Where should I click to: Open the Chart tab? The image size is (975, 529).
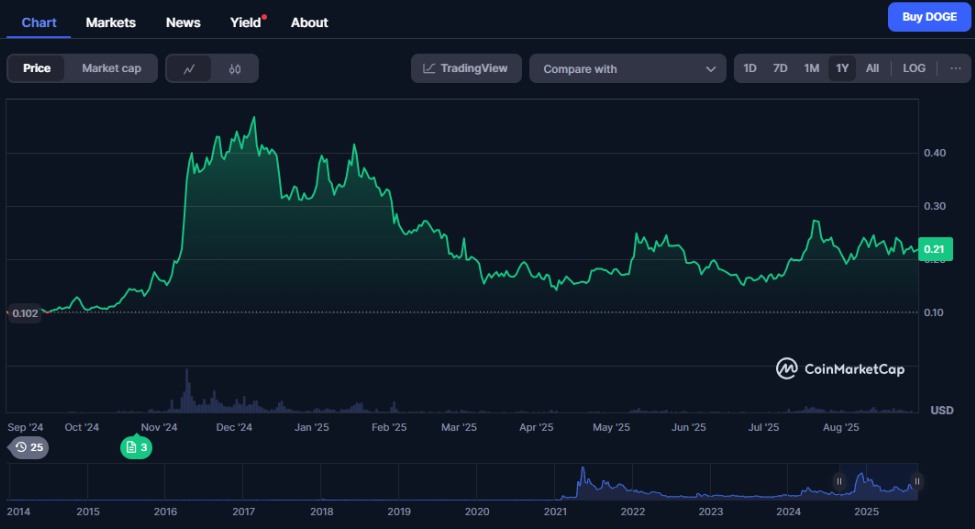coord(39,22)
